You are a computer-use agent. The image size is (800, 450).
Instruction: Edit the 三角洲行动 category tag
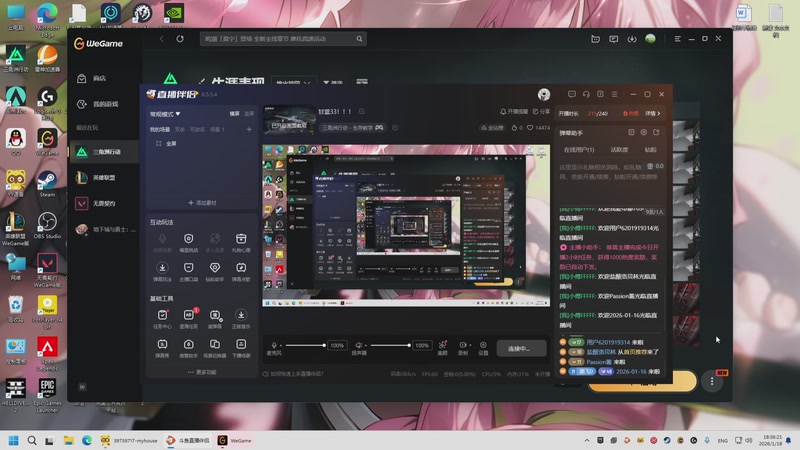point(395,128)
